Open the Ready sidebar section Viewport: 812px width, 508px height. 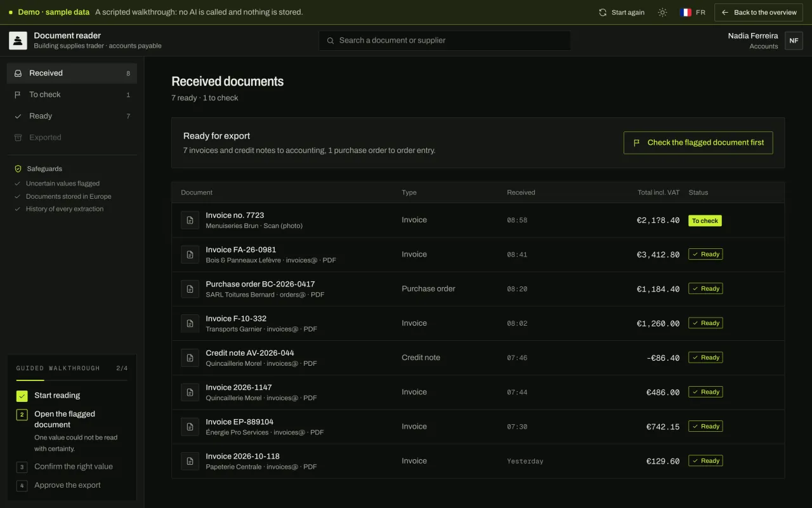coord(72,116)
